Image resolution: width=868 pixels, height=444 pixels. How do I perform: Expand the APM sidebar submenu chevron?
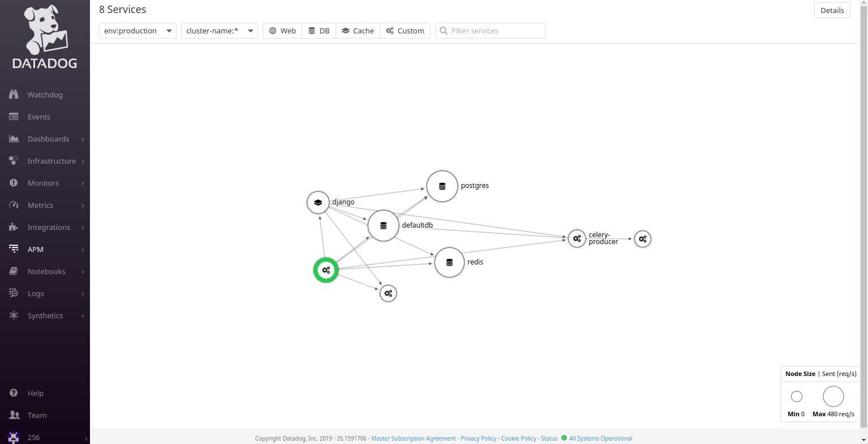83,249
